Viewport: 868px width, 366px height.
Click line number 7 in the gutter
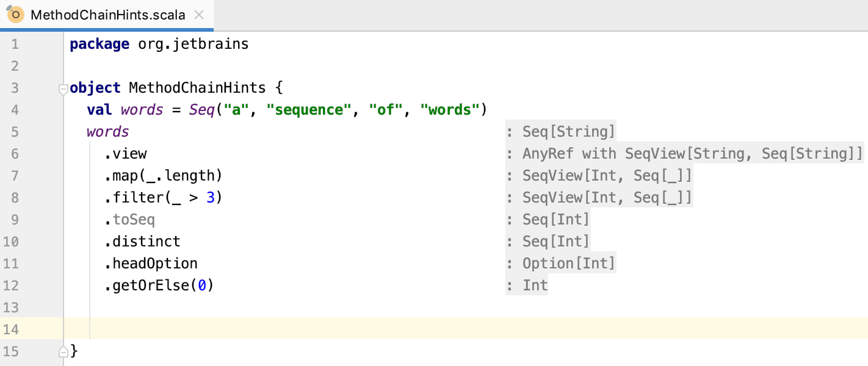(x=15, y=175)
